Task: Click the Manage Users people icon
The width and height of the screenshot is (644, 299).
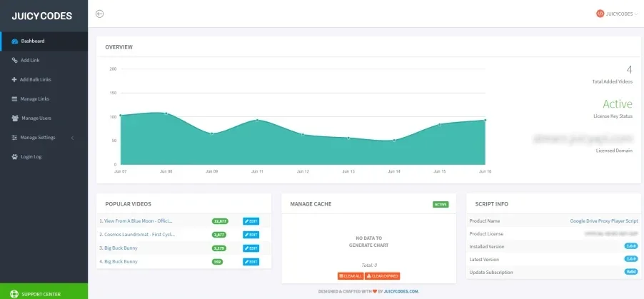Action: [x=15, y=118]
